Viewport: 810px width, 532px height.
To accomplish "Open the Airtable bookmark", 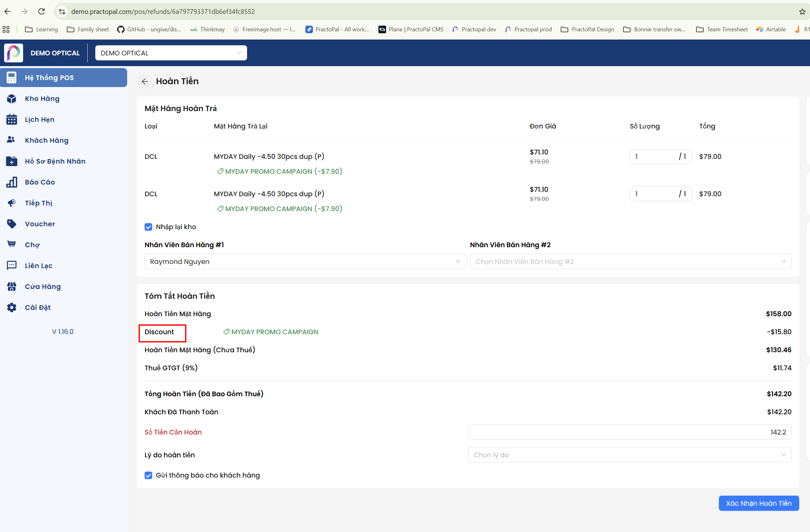I will point(771,29).
